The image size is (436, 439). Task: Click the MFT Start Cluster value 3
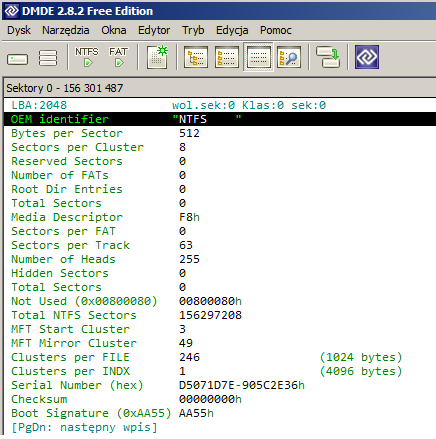182,329
